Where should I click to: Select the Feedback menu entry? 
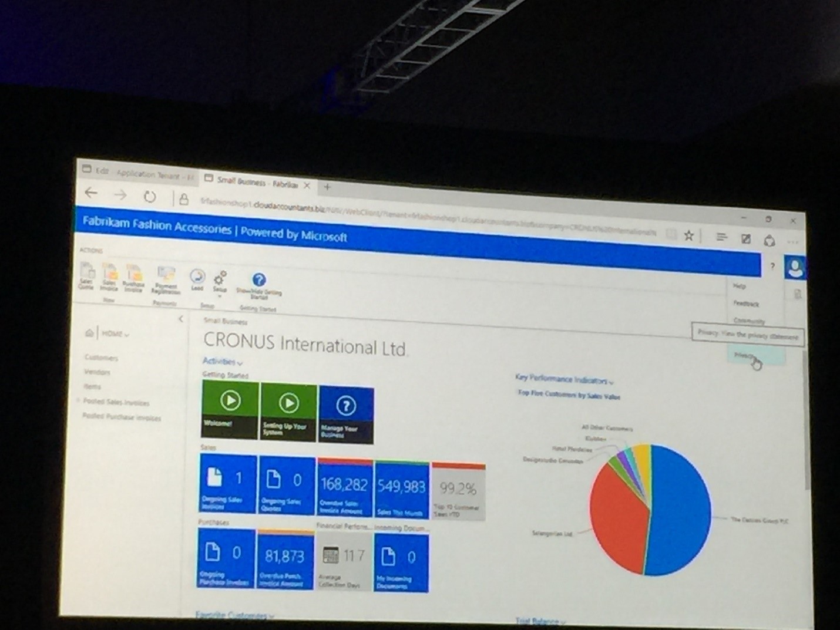746,304
